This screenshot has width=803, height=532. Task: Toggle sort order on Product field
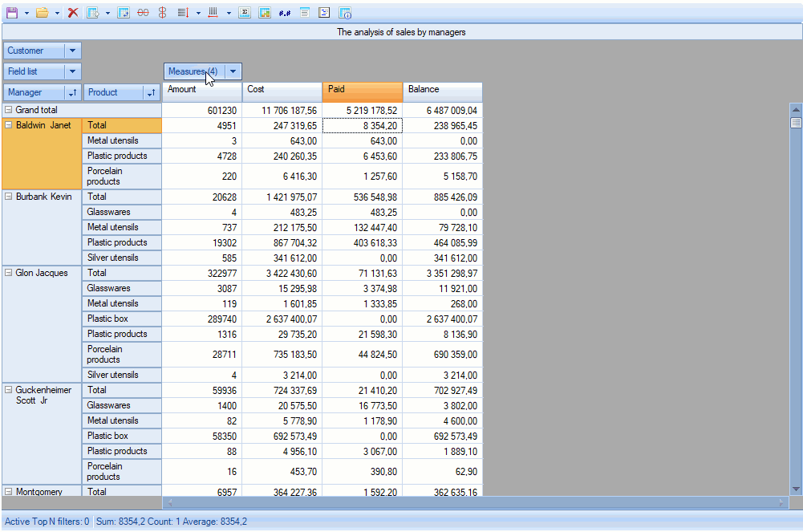[151, 92]
